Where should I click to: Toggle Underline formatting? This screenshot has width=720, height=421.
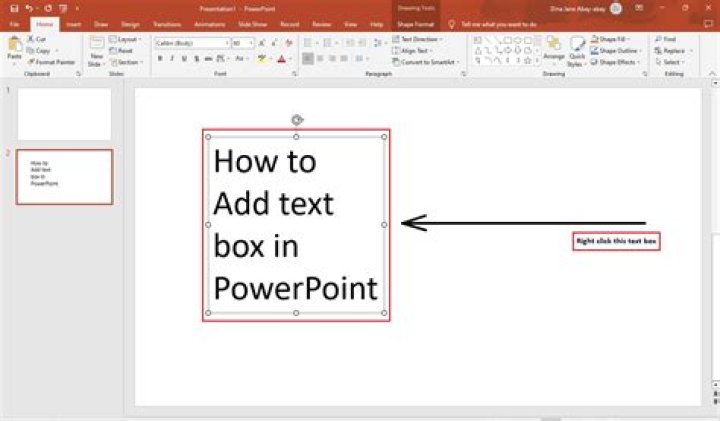pos(184,59)
